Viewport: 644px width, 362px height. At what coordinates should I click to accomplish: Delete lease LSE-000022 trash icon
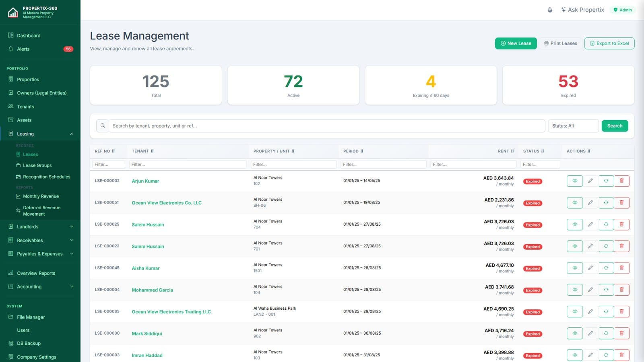pos(621,246)
